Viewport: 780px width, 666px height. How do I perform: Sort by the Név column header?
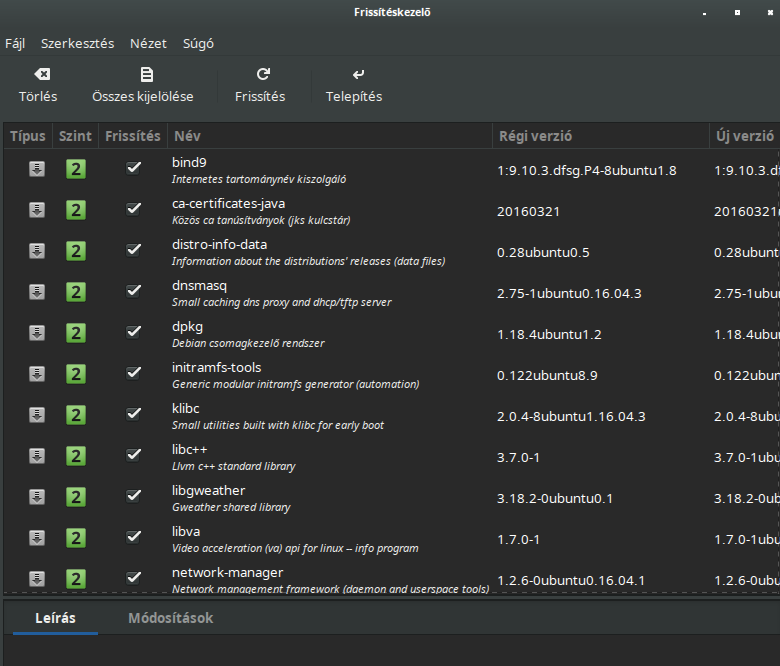[330, 136]
